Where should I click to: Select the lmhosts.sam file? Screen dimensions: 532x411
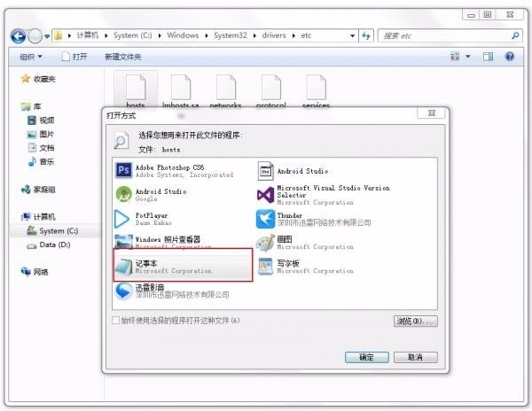181,91
